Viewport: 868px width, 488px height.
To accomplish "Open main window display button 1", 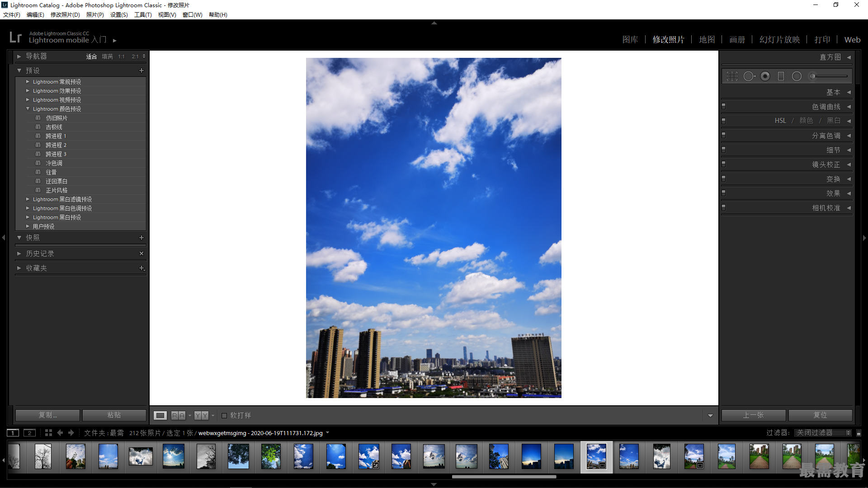I will (x=13, y=433).
